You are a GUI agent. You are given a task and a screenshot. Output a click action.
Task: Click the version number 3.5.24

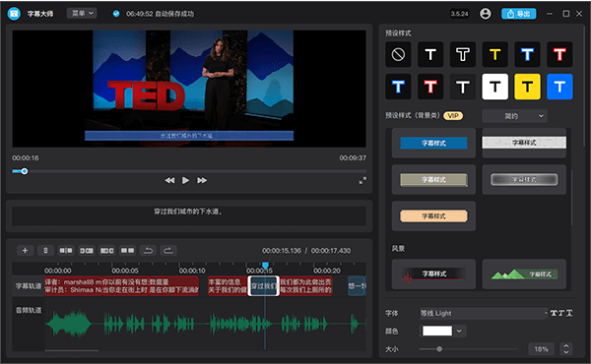459,14
